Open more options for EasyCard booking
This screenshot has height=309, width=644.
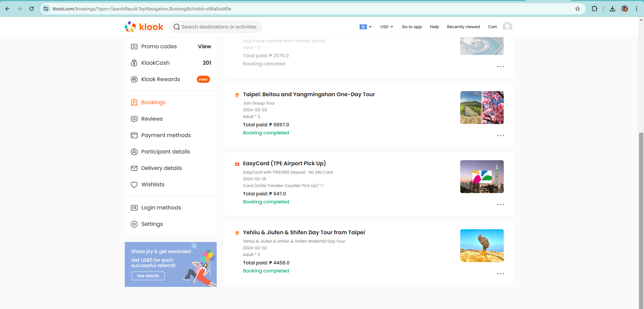(500, 205)
